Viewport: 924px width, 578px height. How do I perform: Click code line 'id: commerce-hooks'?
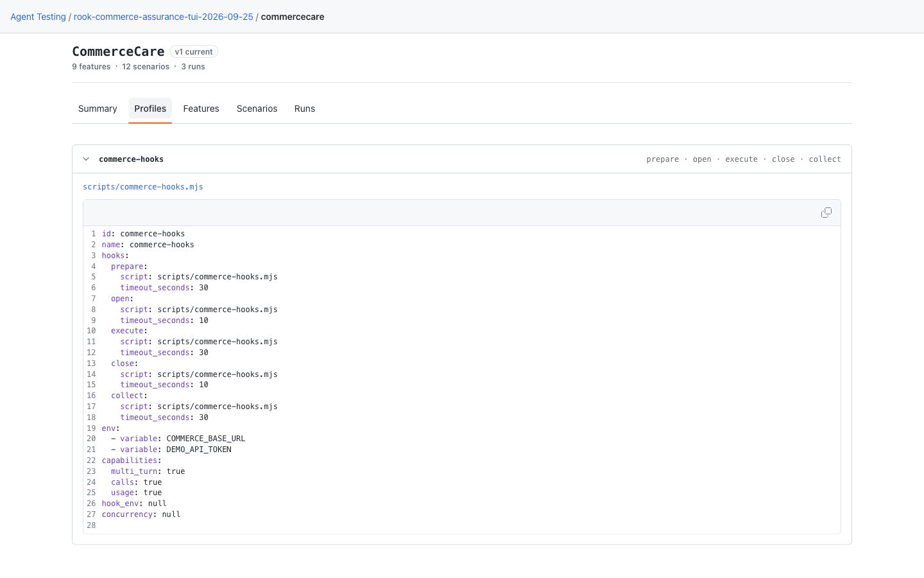(x=143, y=234)
